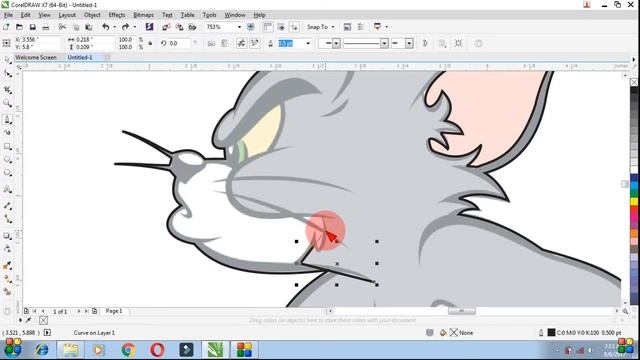
Task: Open the Object menu
Action: 92,15
